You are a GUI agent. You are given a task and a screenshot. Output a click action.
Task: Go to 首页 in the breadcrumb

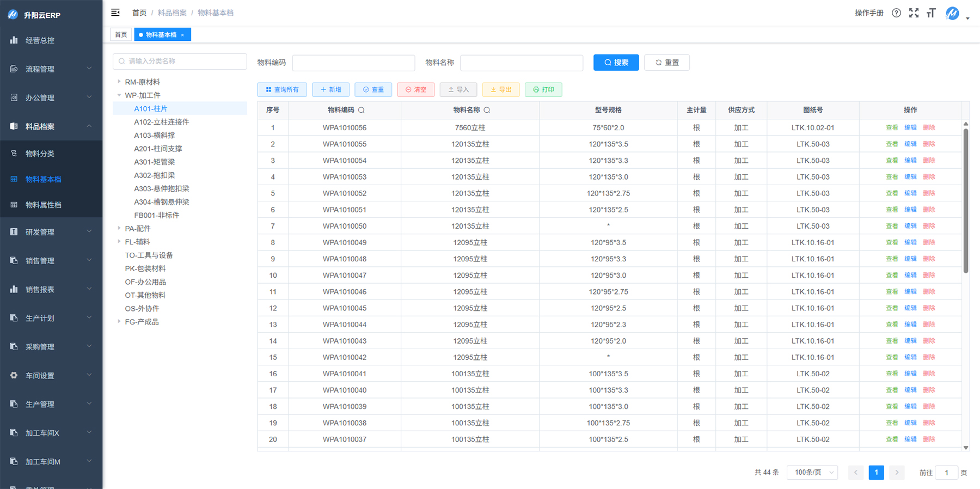pos(139,13)
